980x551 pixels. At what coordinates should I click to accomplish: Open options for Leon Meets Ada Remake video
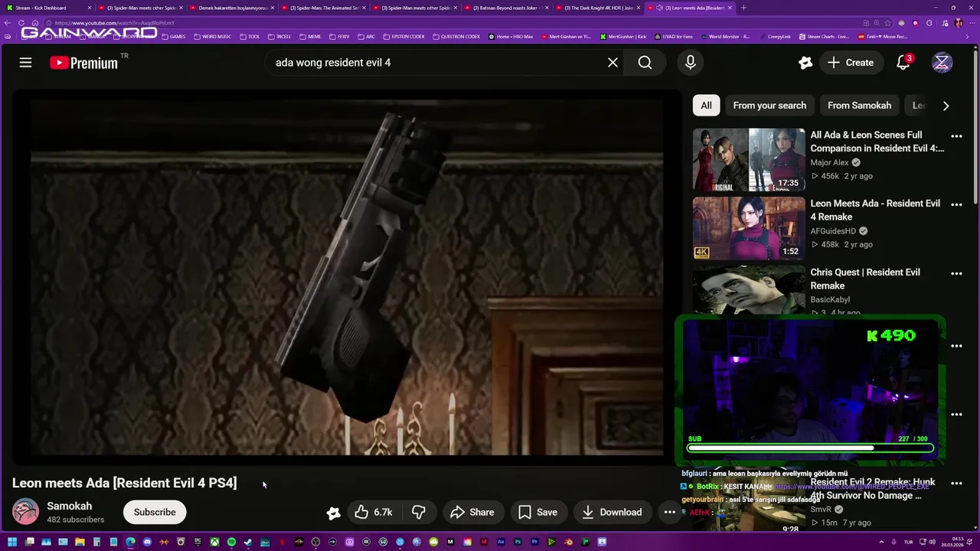click(956, 204)
